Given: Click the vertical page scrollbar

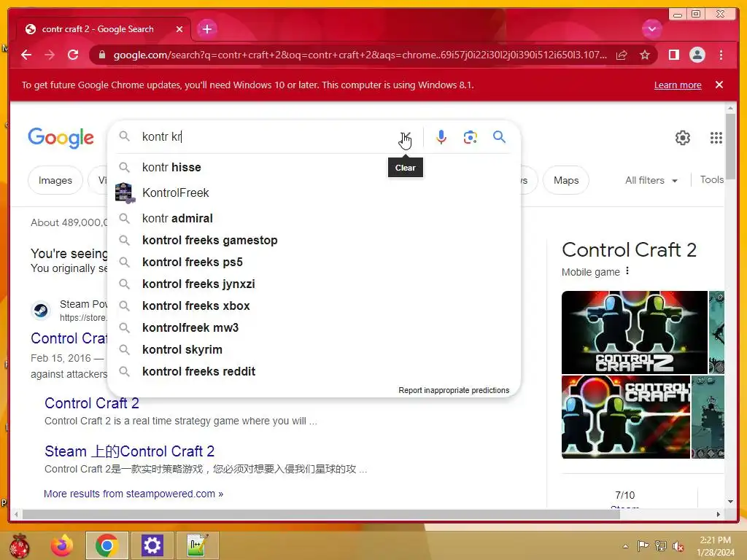Looking at the screenshot, I should point(730,147).
